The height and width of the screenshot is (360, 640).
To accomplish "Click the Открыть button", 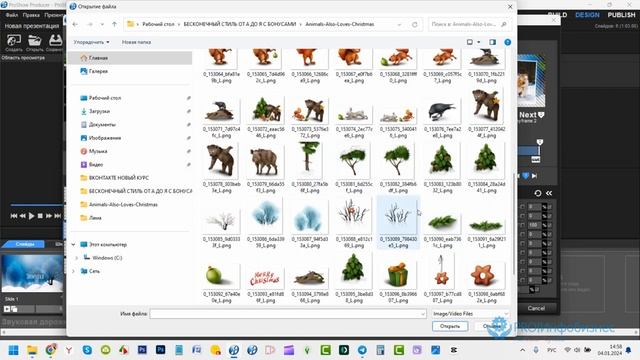I will [450, 326].
